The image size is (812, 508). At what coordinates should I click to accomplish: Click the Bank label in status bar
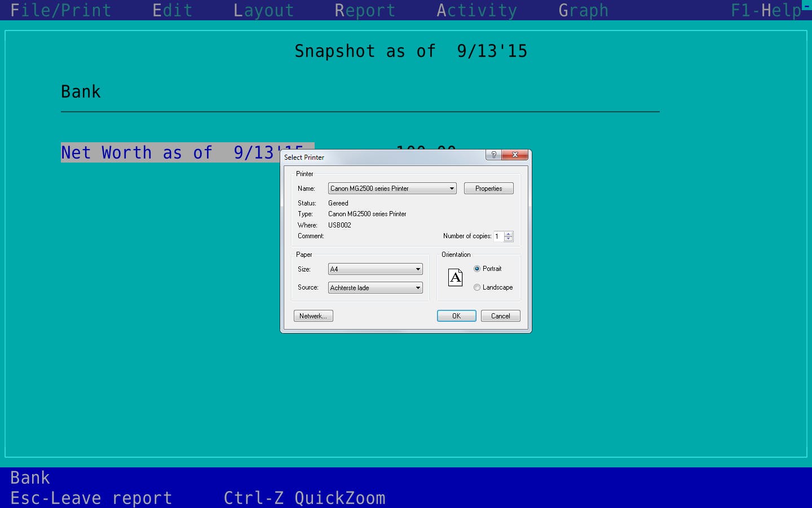coord(30,478)
